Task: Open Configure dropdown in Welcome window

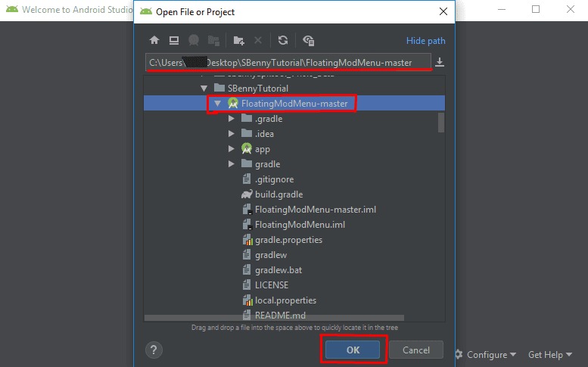Action: [492, 355]
